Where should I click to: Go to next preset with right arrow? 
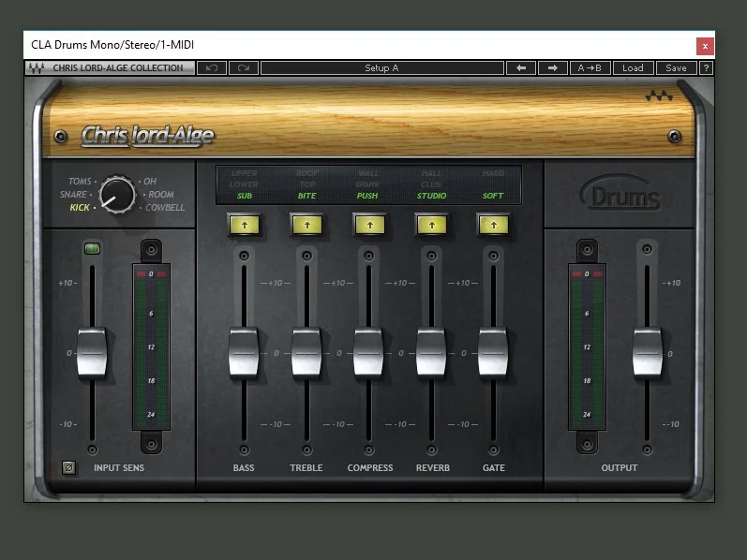click(x=553, y=68)
